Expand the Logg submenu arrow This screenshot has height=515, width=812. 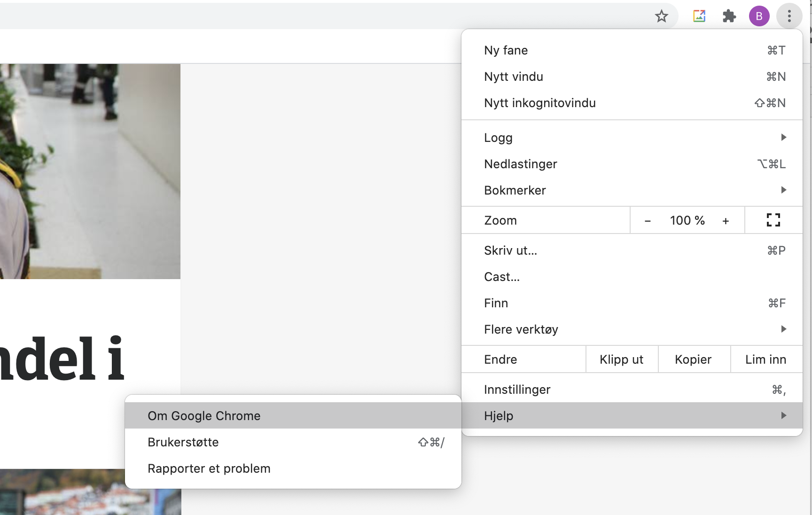click(783, 137)
